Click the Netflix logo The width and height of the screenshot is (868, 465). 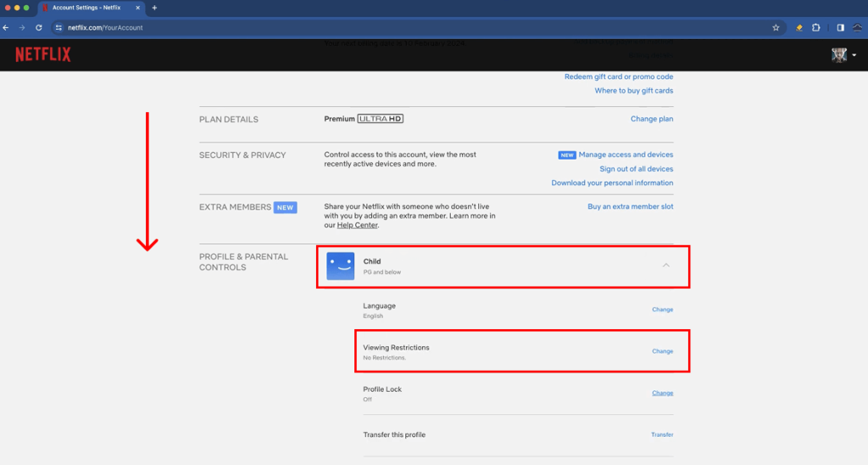coord(43,54)
